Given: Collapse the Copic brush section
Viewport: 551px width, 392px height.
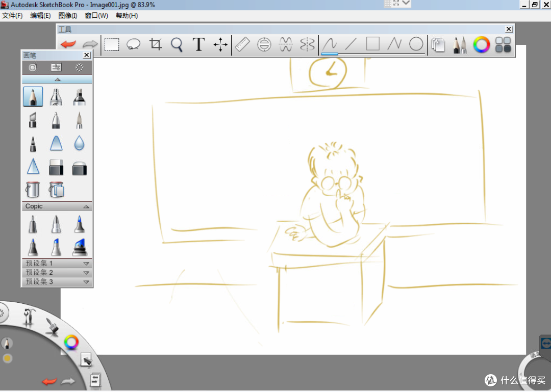Looking at the screenshot, I should [x=86, y=206].
